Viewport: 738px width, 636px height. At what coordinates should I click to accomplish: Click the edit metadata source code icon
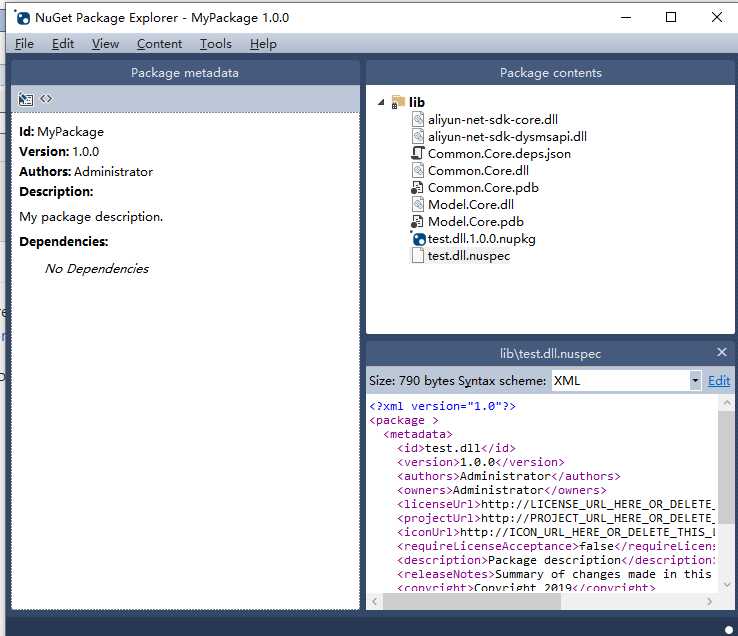46,98
